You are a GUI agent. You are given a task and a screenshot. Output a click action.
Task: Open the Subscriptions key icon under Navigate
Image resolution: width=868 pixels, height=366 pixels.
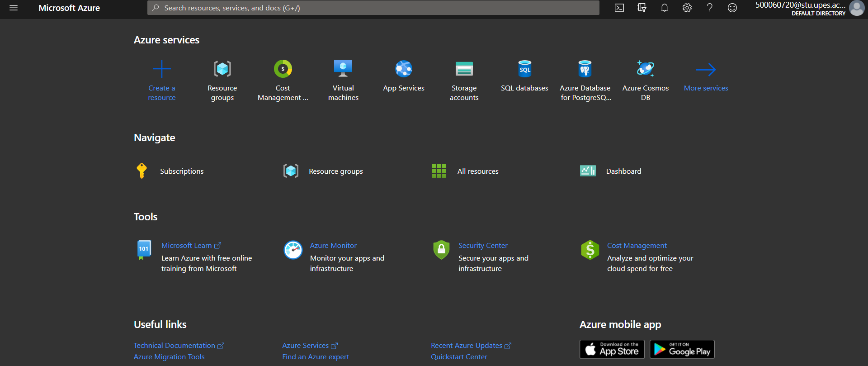[x=142, y=171]
